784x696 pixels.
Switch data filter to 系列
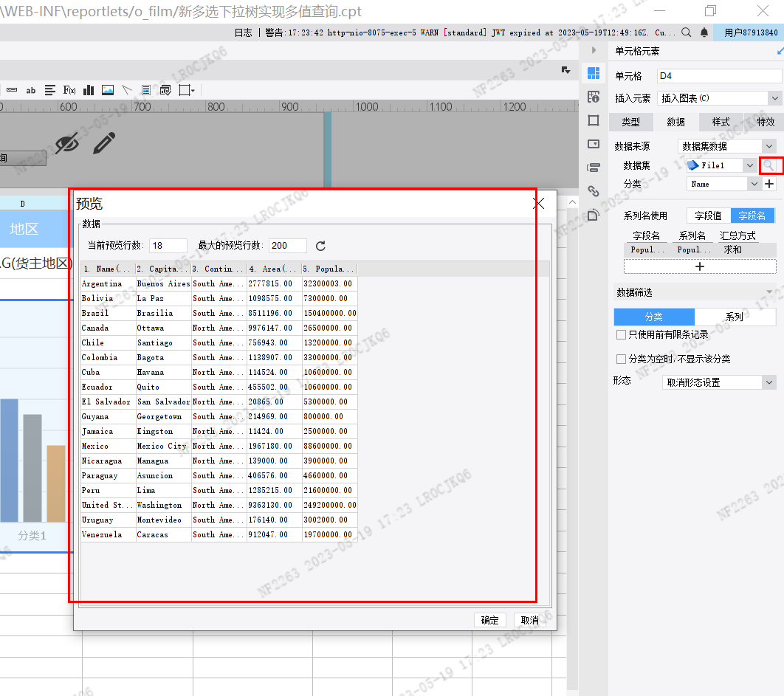pyautogui.click(x=735, y=317)
